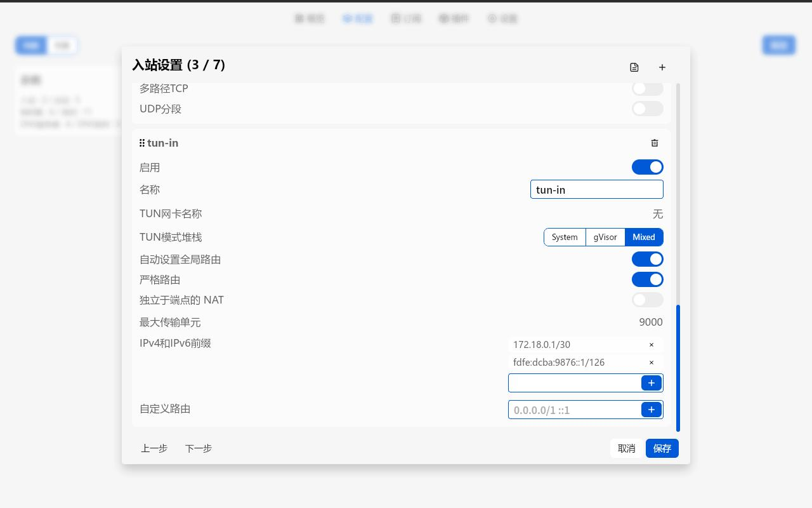Screen dimensions: 812x508
Task: Click 保存 to save inbound settings
Action: click(x=662, y=448)
